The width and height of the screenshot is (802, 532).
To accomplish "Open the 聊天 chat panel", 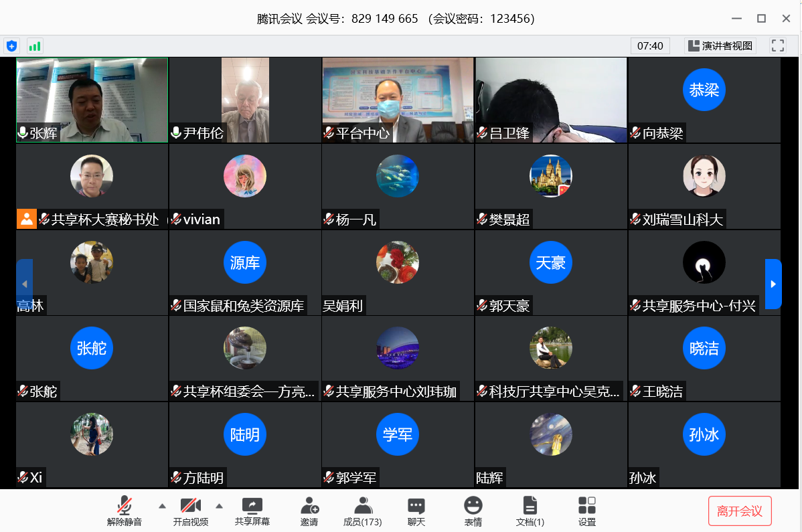I will [416, 511].
